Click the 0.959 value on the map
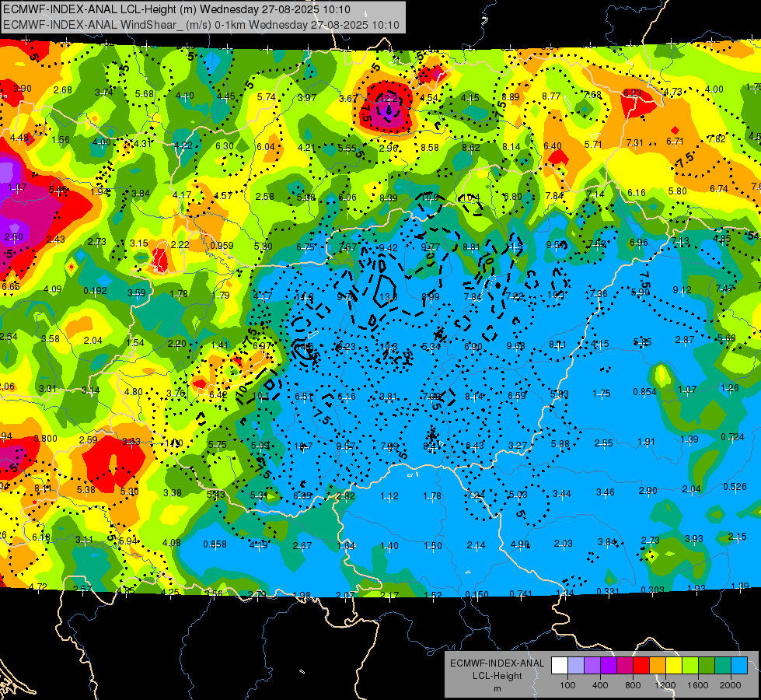761x700 pixels. click(222, 245)
